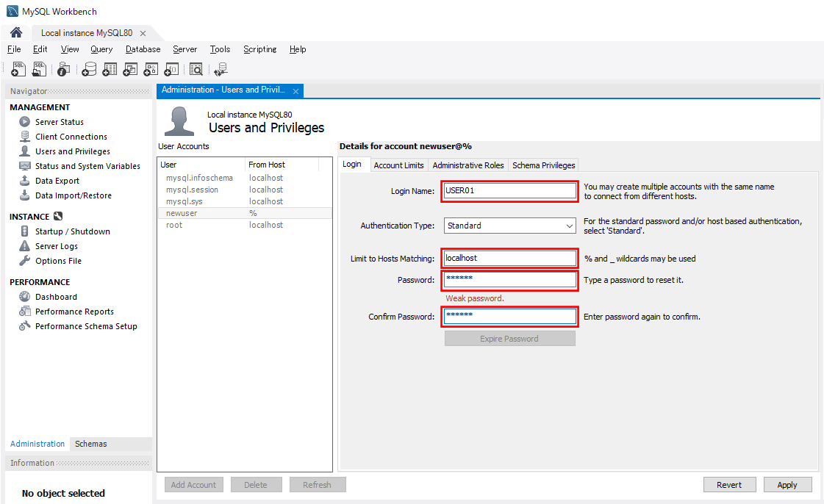Viewport: 824px width, 504px height.
Task: Go to the home screen tab icon
Action: tap(15, 33)
